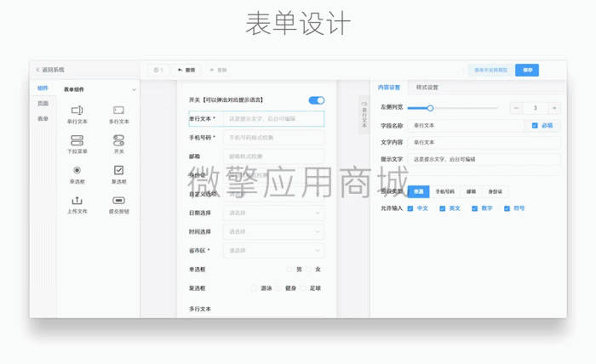Open the 内容设置 tab
596x364 pixels.
(x=389, y=88)
